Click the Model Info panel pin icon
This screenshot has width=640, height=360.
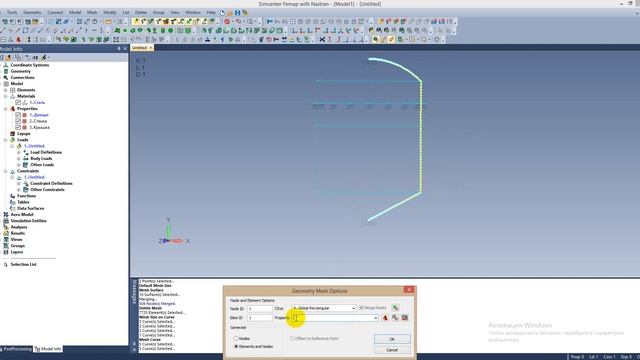[119, 49]
